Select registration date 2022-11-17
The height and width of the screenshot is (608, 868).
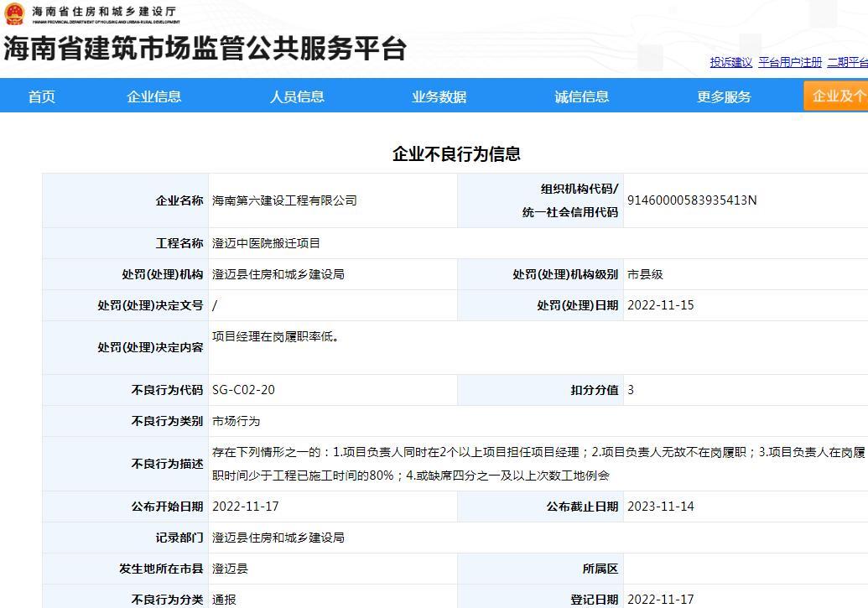pyautogui.click(x=660, y=599)
